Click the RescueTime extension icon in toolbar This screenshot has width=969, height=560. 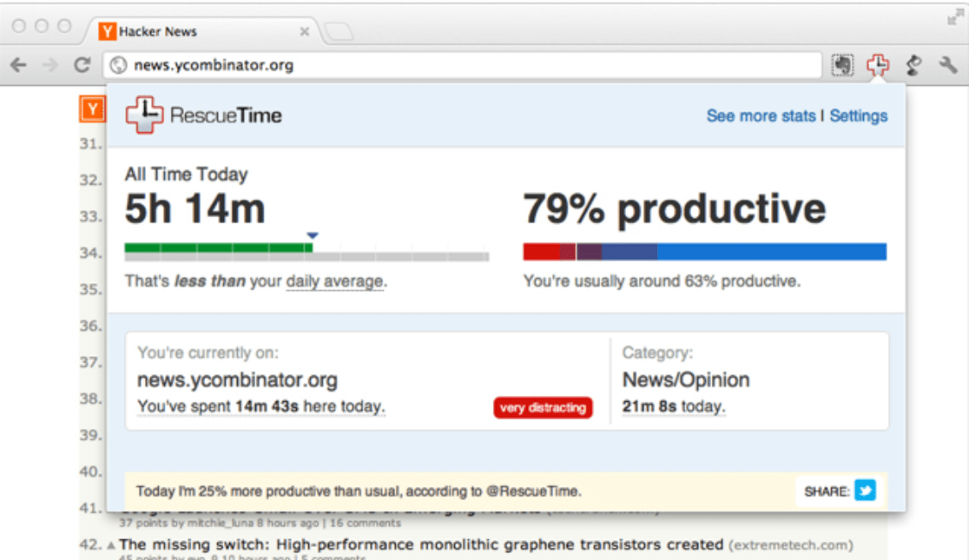point(878,65)
